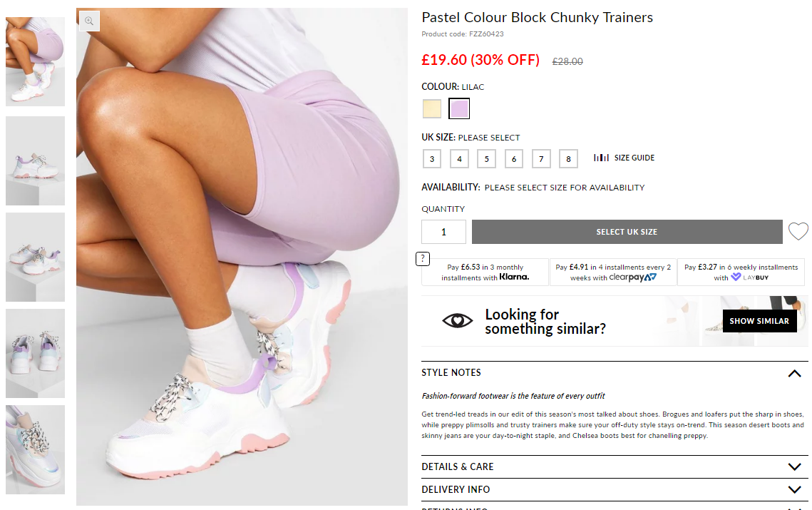Add item to wishlist with heart icon

click(x=798, y=232)
